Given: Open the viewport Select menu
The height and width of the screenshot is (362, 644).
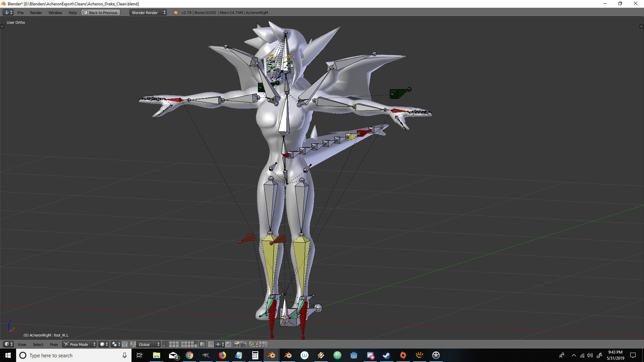Looking at the screenshot, I should click(38, 344).
